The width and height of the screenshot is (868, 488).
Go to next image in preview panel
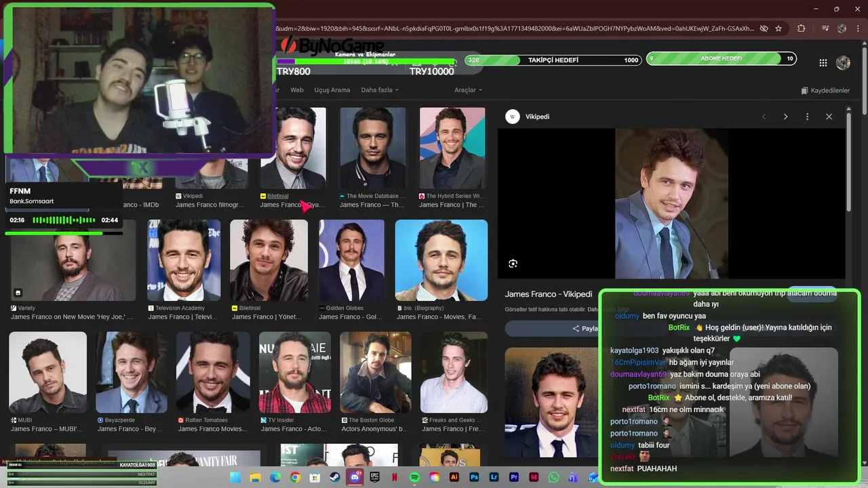pyautogui.click(x=785, y=117)
